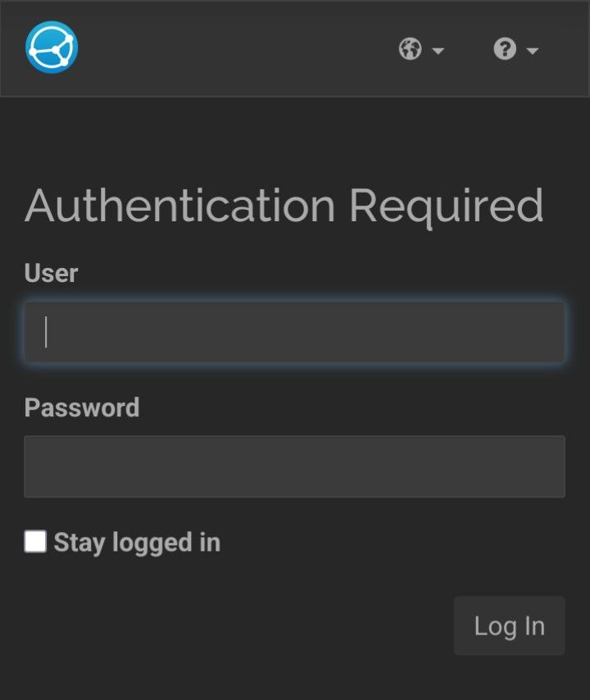Expand the dropdown arrow beside the help icon
Viewport: 590px width, 700px height.
pyautogui.click(x=533, y=51)
